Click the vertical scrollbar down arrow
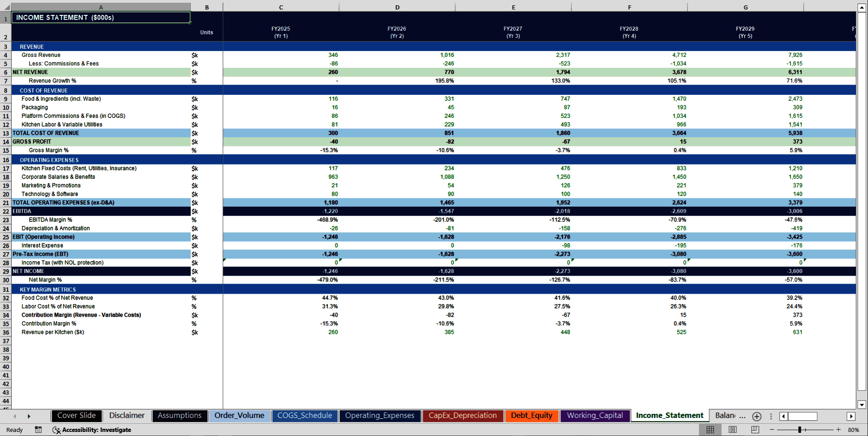Image resolution: width=868 pixels, height=436 pixels. pyautogui.click(x=861, y=405)
